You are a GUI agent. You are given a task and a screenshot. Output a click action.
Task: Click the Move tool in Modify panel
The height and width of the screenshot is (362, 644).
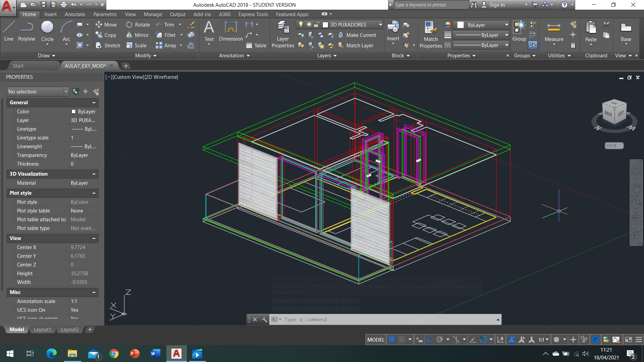106,24
